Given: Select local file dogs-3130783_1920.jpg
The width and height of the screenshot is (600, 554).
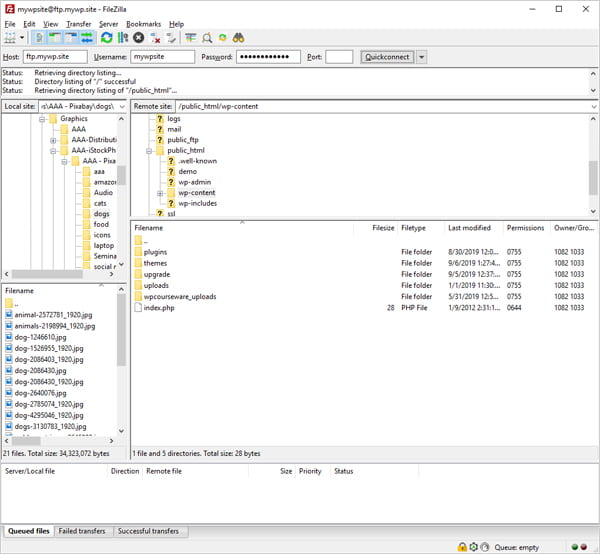Looking at the screenshot, I should pos(51,426).
